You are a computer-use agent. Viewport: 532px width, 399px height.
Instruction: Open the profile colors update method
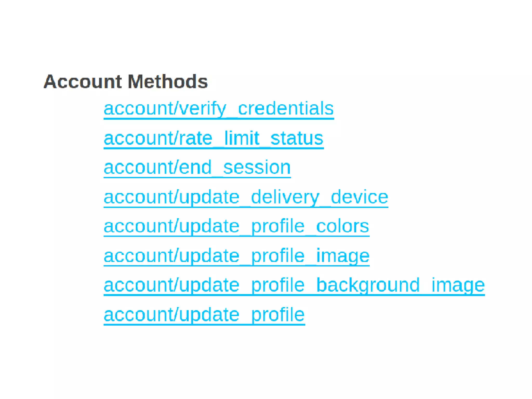[x=236, y=227]
